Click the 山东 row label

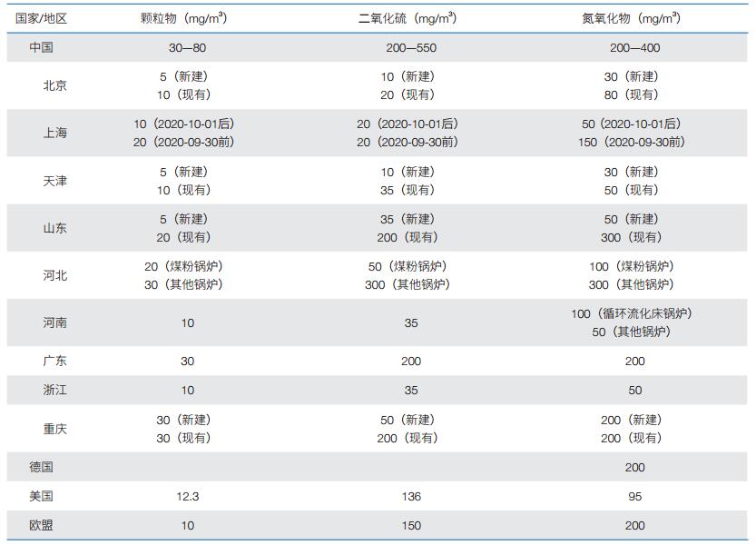55,228
